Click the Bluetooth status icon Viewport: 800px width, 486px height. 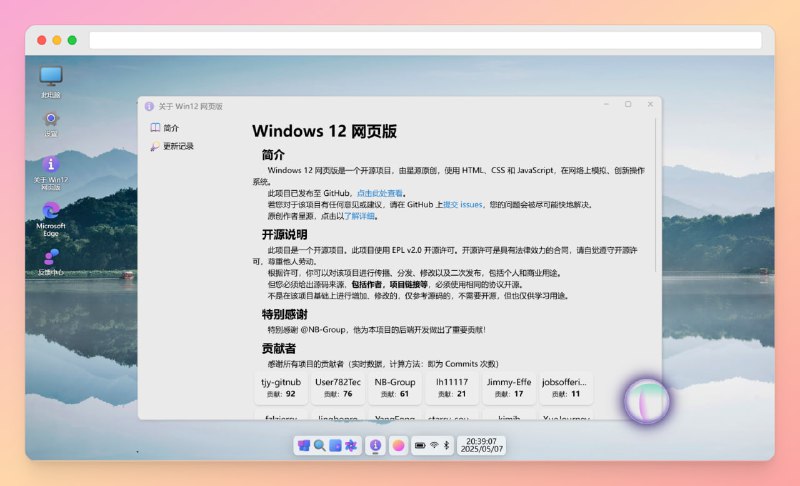(446, 446)
